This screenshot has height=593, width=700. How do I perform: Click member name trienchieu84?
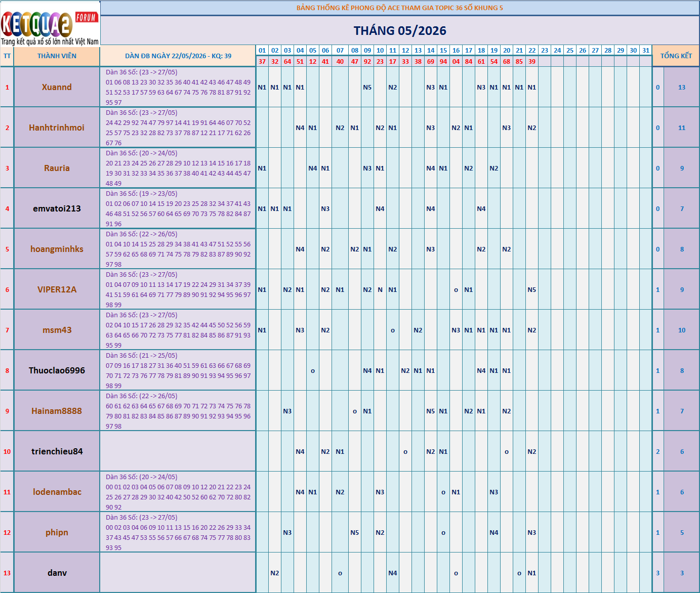pos(57,451)
